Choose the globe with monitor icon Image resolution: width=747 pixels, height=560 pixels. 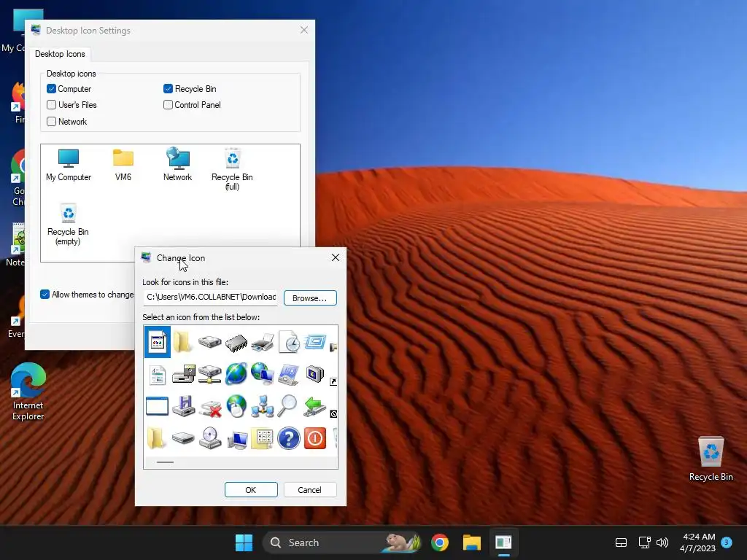point(263,374)
